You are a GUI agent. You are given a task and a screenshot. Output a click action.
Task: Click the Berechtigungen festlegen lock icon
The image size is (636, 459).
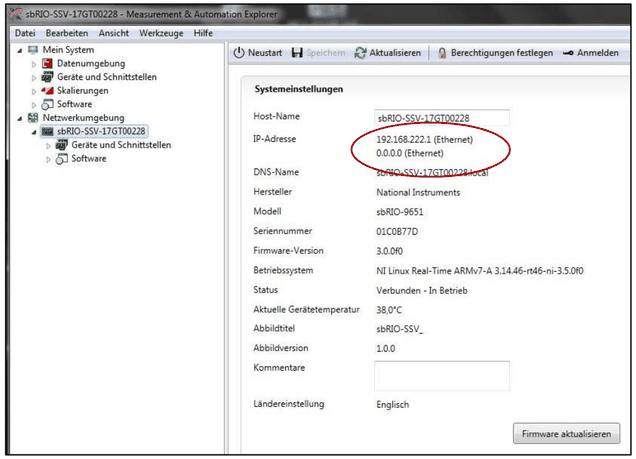coord(442,53)
